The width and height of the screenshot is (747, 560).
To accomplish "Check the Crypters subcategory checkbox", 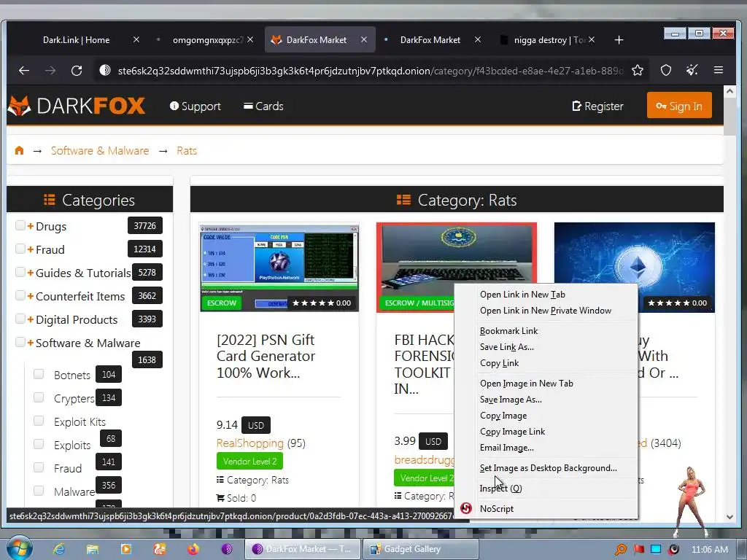I will pos(39,397).
